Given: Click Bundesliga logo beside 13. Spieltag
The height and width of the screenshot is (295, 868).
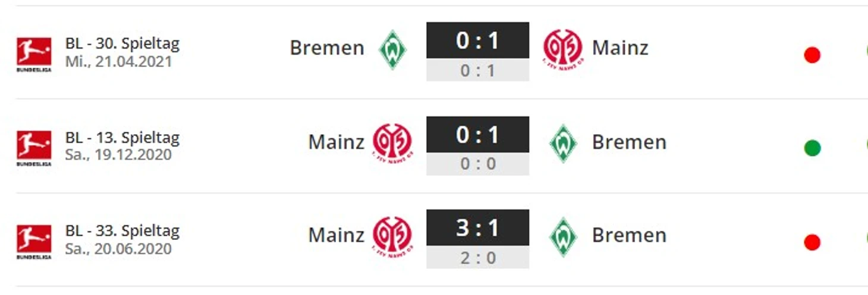Looking at the screenshot, I should 33,147.
